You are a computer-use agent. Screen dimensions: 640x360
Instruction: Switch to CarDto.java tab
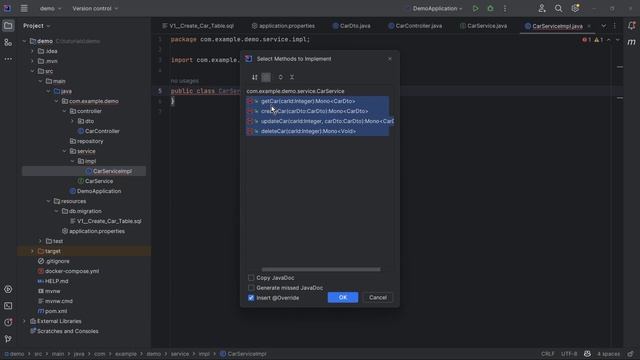[351, 26]
